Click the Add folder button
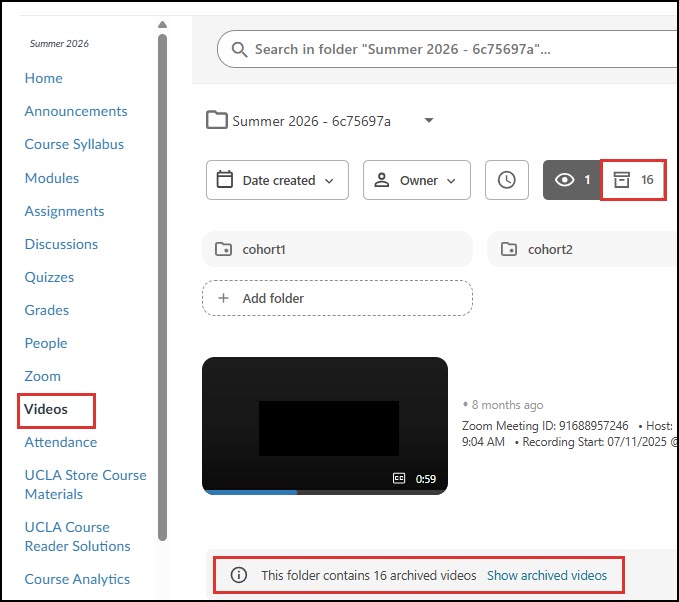The height and width of the screenshot is (602, 679). (337, 298)
